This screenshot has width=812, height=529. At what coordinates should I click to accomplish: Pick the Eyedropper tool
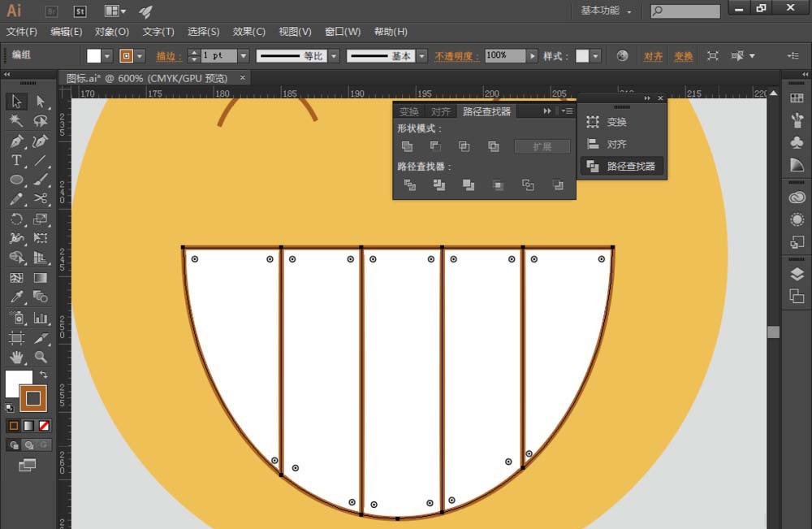pos(16,297)
